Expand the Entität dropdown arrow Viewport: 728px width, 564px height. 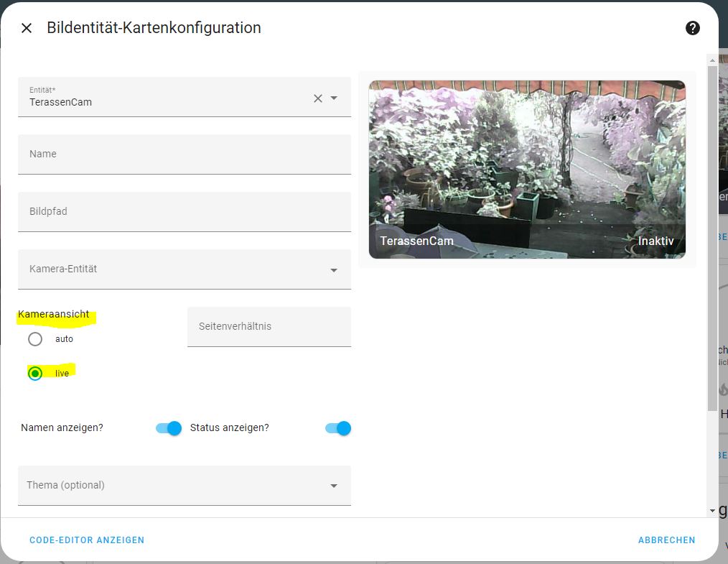(334, 98)
